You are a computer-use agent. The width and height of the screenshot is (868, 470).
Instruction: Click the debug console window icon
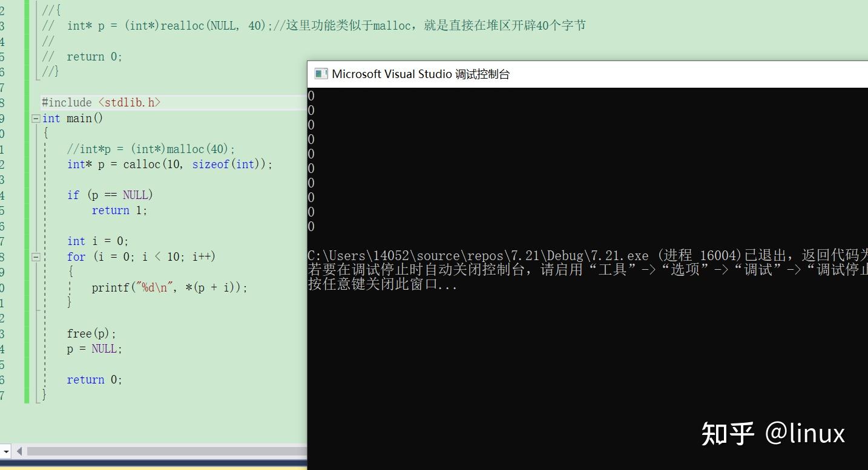click(x=320, y=74)
